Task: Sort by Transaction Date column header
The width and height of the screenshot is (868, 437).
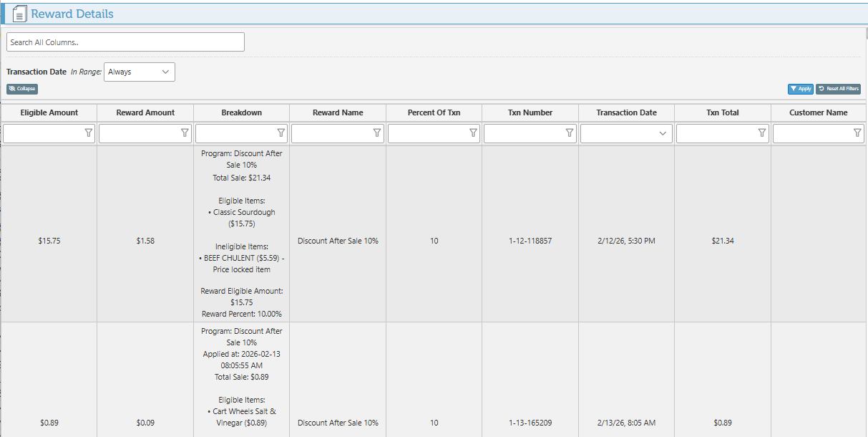Action: (x=626, y=112)
